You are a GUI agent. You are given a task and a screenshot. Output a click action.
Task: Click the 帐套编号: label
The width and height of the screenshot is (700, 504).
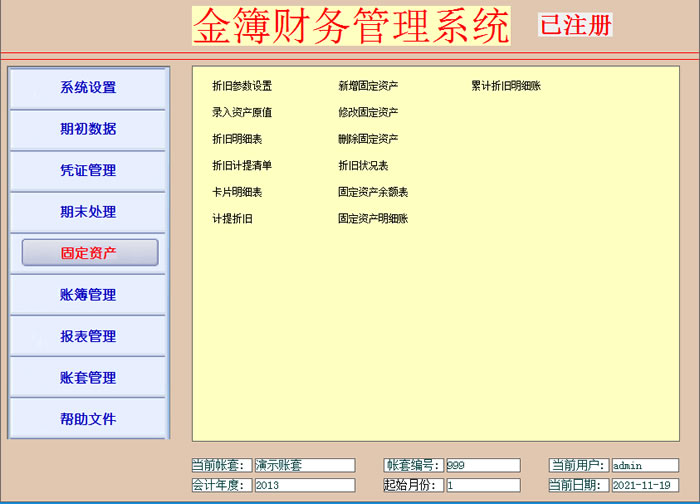pos(414,465)
